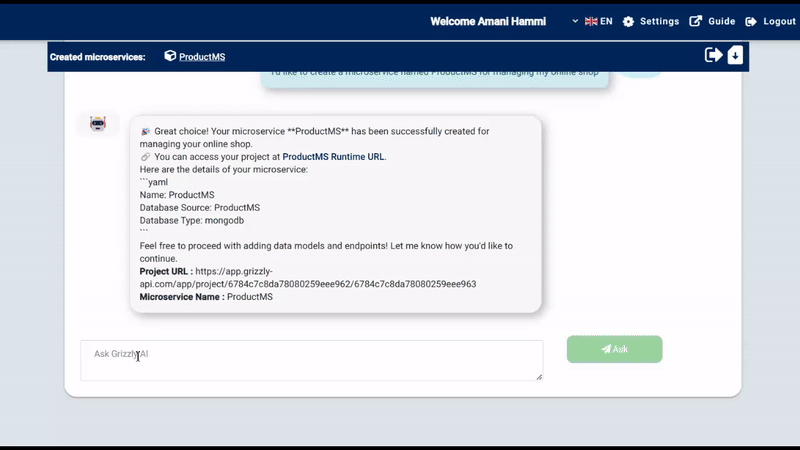800x450 pixels.
Task: Click the text box resize handle
Action: click(x=539, y=377)
